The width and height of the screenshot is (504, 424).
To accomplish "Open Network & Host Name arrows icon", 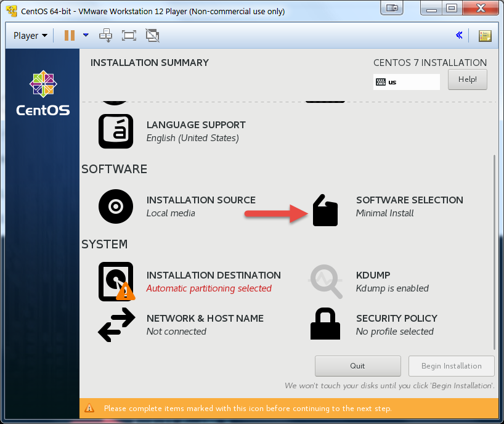I will click(x=116, y=325).
